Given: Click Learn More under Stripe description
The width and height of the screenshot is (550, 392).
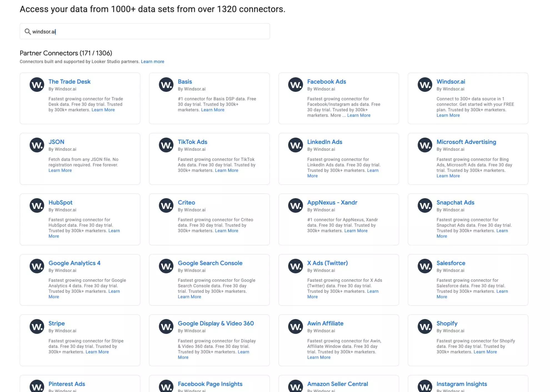Looking at the screenshot, I should coord(97,352).
